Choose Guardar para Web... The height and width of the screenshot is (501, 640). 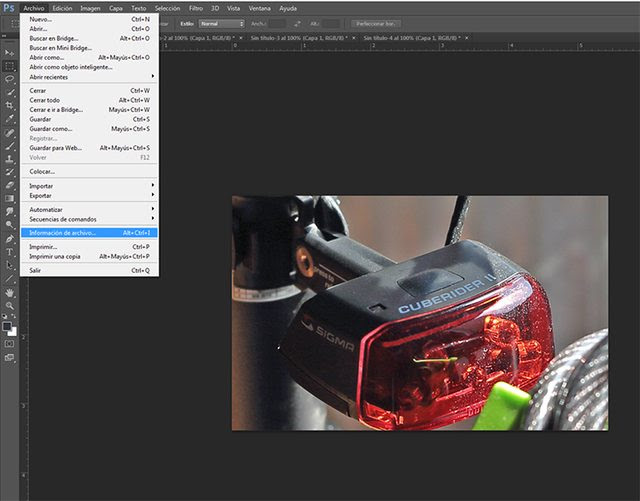coord(89,148)
